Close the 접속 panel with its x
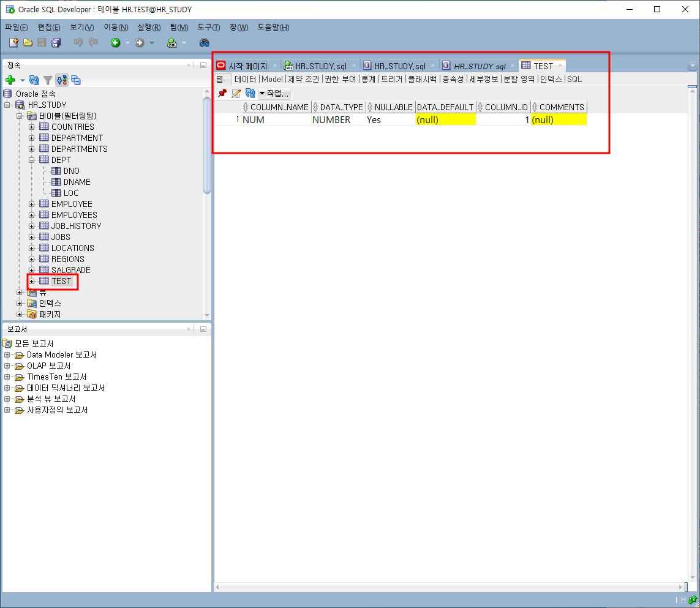 pos(189,65)
